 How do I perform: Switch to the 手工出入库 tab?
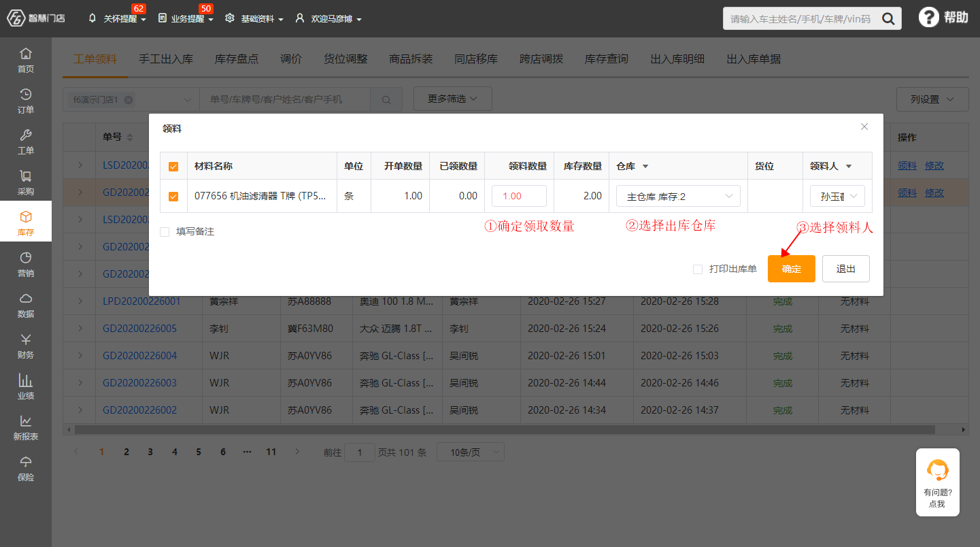click(x=166, y=59)
